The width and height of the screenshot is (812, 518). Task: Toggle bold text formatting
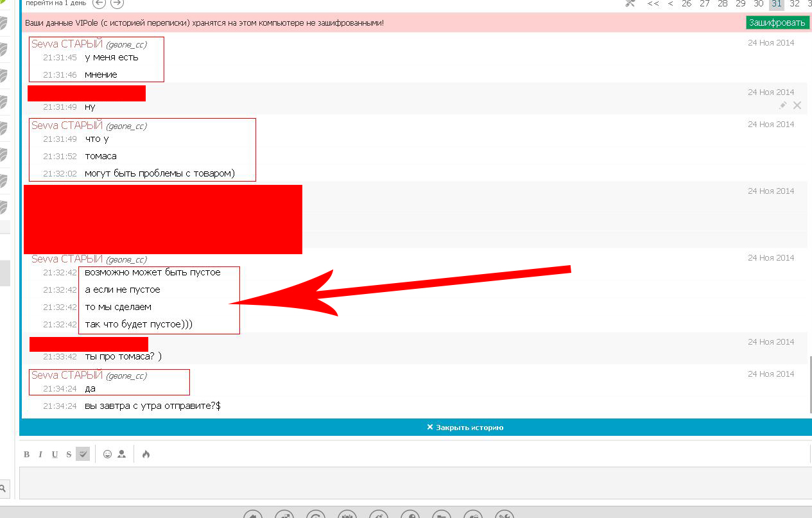[27, 454]
